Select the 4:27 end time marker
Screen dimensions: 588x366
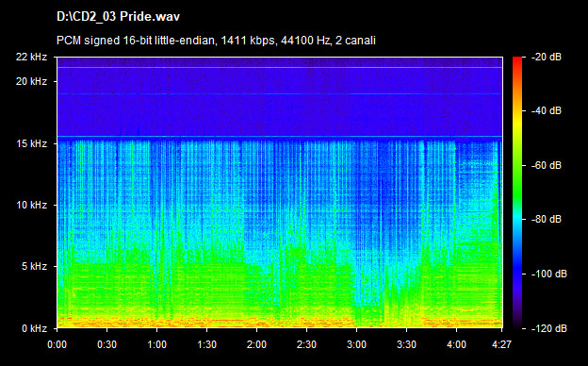click(x=501, y=344)
